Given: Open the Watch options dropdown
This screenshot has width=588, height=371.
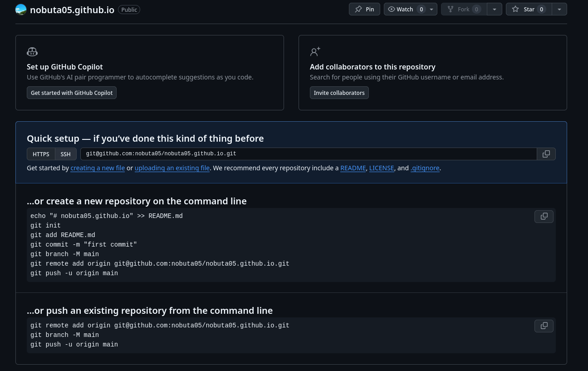Looking at the screenshot, I should [431, 9].
